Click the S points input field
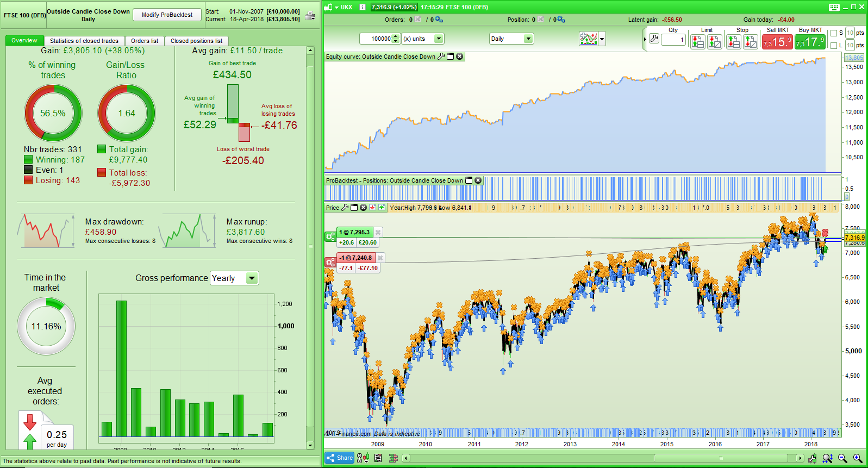This screenshot has width=868, height=468. tap(850, 33)
